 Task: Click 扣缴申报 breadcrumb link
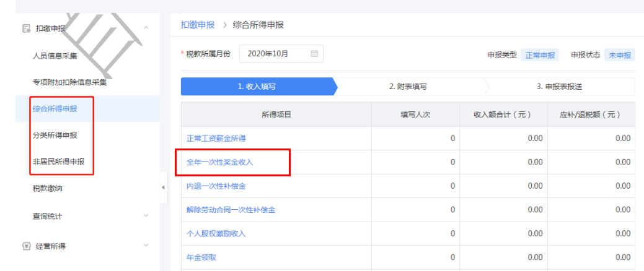coord(197,25)
